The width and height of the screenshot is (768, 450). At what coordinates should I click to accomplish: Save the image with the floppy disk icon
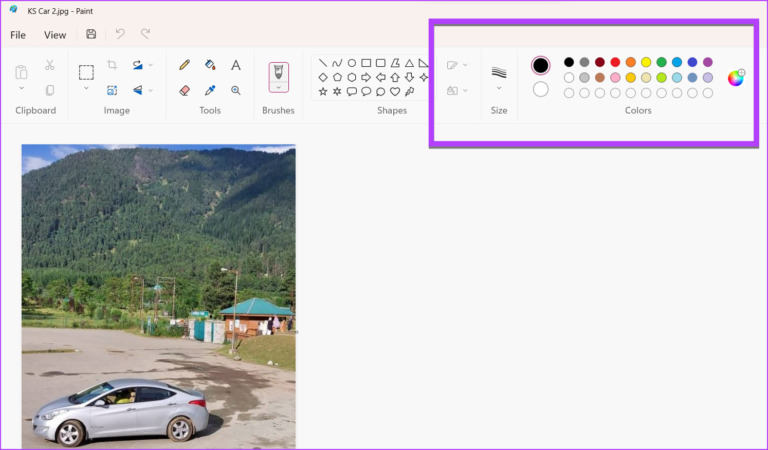[91, 34]
